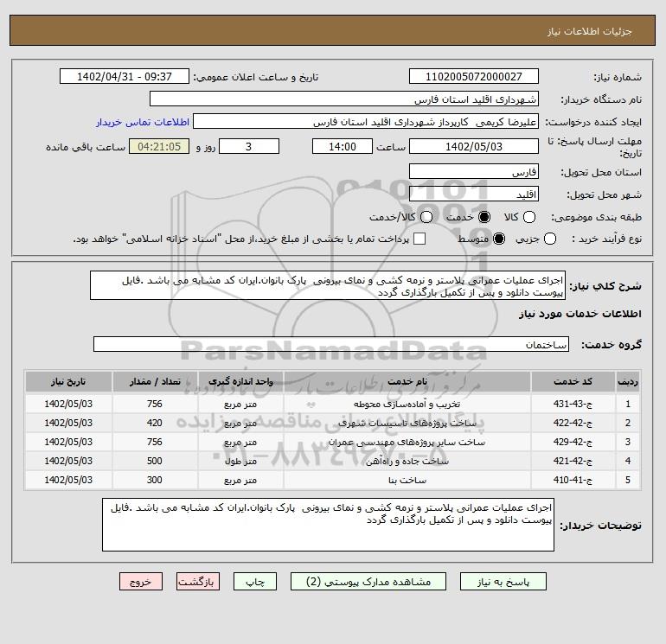This screenshot has height=644, width=666.
Task: Click 'ساخت بنا' service name
Action: pyautogui.click(x=407, y=480)
